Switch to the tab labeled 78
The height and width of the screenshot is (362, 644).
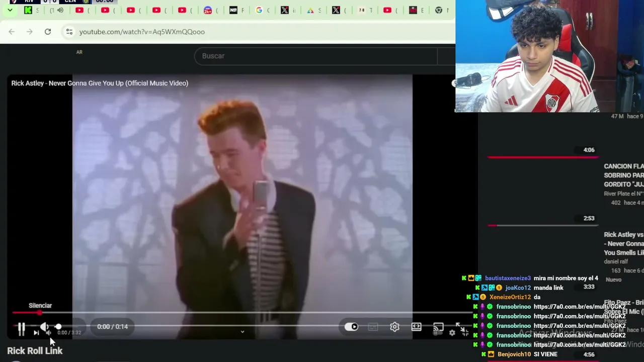(366, 10)
